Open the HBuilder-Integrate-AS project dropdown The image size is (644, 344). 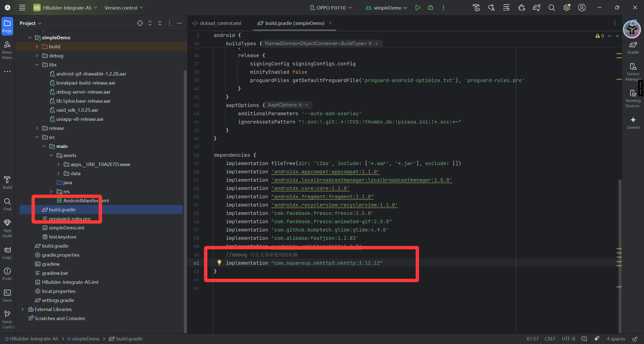click(65, 8)
